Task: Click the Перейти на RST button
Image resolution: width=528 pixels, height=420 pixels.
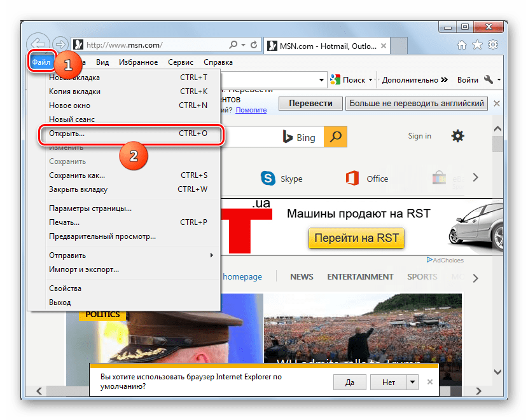Action: pyautogui.click(x=356, y=239)
